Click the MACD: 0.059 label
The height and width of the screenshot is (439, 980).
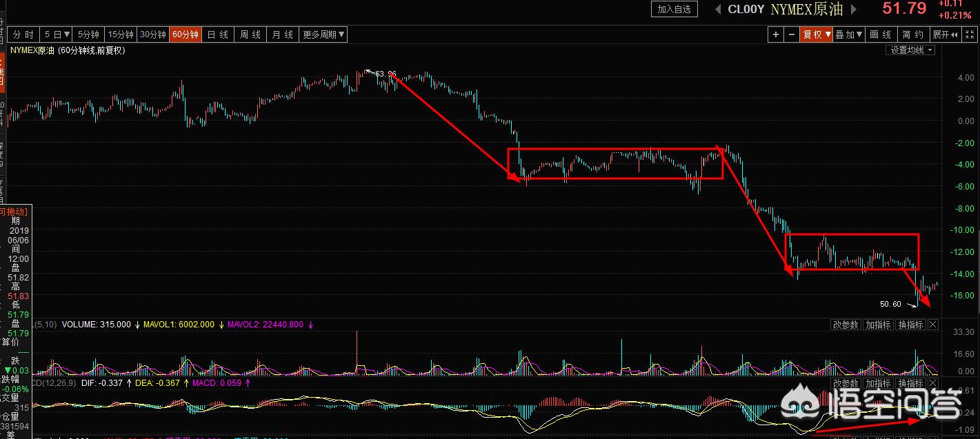(217, 383)
